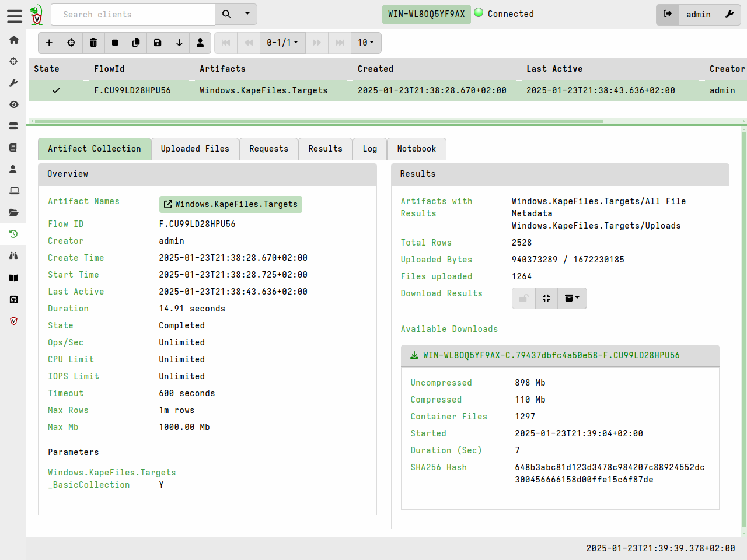Open the Windows.KapeFiles.Targets artifact link

[231, 205]
